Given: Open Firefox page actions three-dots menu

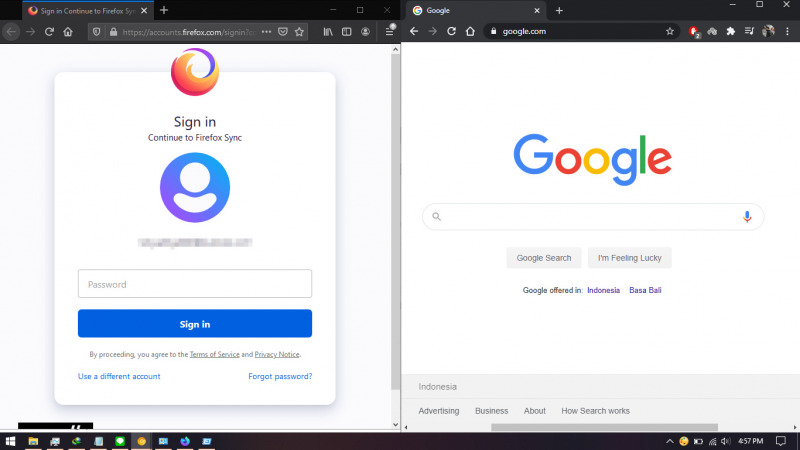Looking at the screenshot, I should pos(266,32).
